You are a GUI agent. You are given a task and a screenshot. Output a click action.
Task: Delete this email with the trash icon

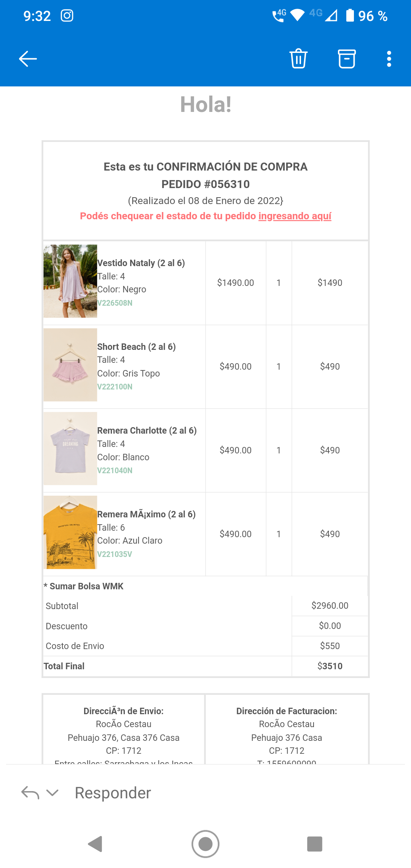pyautogui.click(x=298, y=59)
